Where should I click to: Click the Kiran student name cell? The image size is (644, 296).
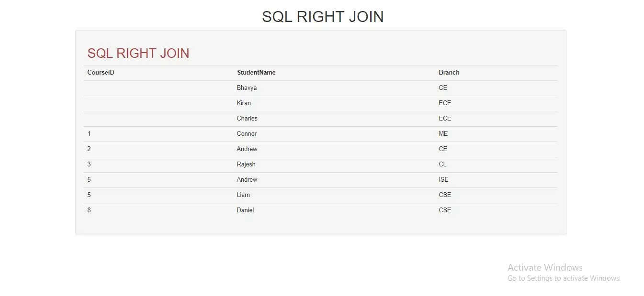tap(244, 103)
